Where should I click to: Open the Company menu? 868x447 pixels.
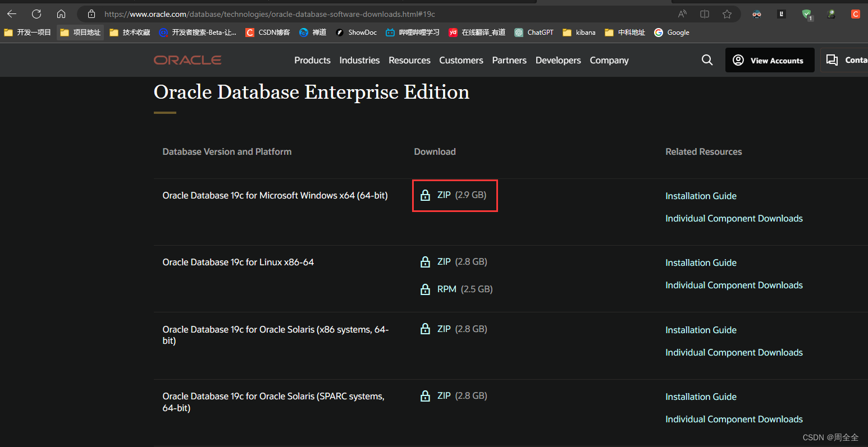(609, 60)
